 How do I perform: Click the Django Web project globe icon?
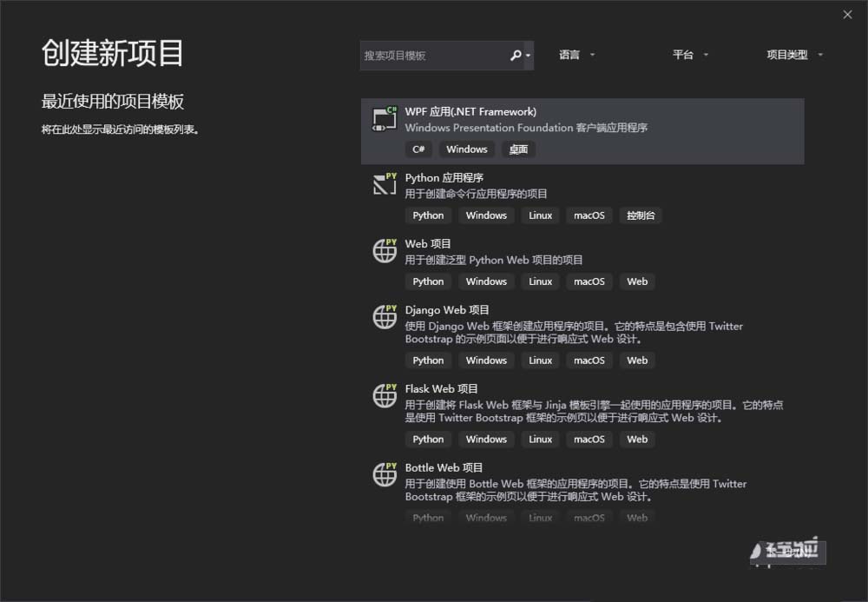point(385,316)
